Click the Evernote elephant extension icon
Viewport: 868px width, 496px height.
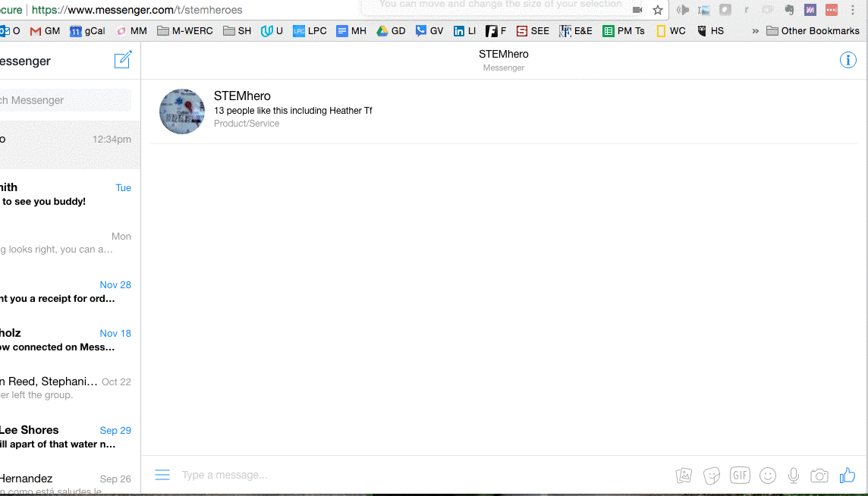click(x=789, y=10)
